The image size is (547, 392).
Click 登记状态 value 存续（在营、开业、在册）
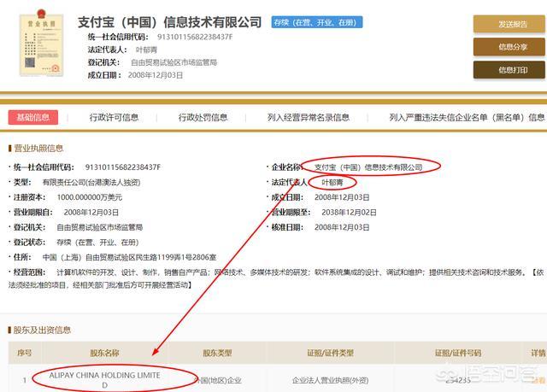click(x=97, y=243)
